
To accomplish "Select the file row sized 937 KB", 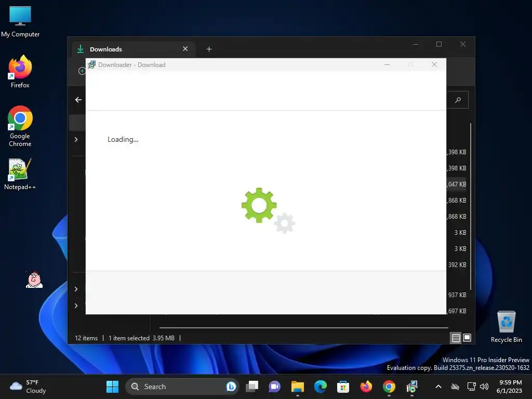I will tap(457, 295).
